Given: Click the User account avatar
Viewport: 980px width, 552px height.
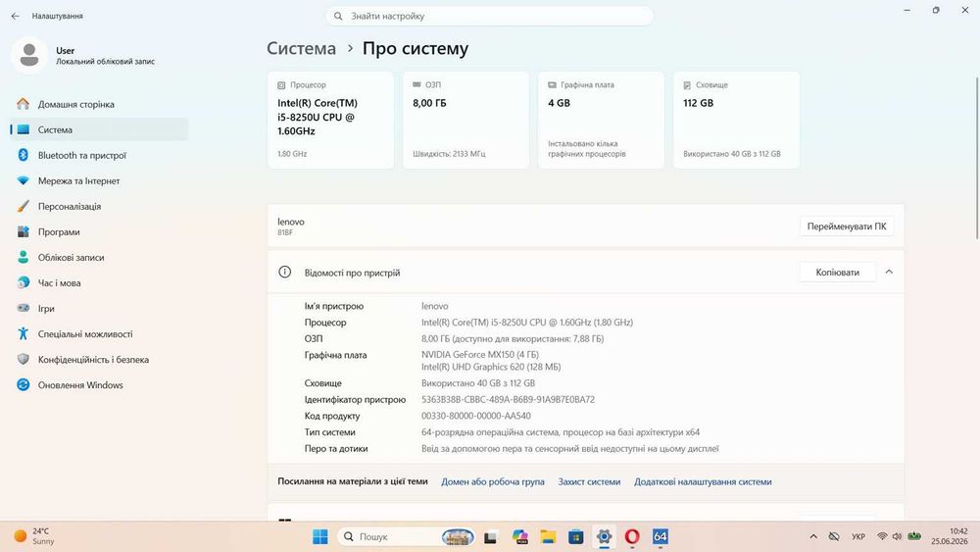Looking at the screenshot, I should point(28,55).
